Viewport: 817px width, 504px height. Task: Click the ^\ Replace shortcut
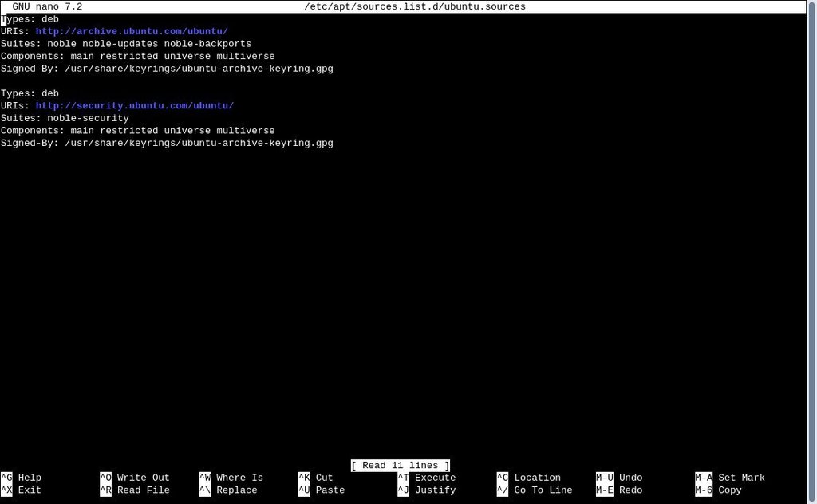click(x=228, y=490)
